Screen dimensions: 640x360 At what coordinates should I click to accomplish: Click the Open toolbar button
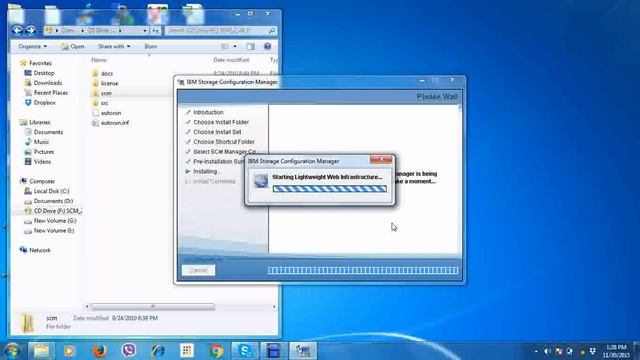pyautogui.click(x=73, y=47)
